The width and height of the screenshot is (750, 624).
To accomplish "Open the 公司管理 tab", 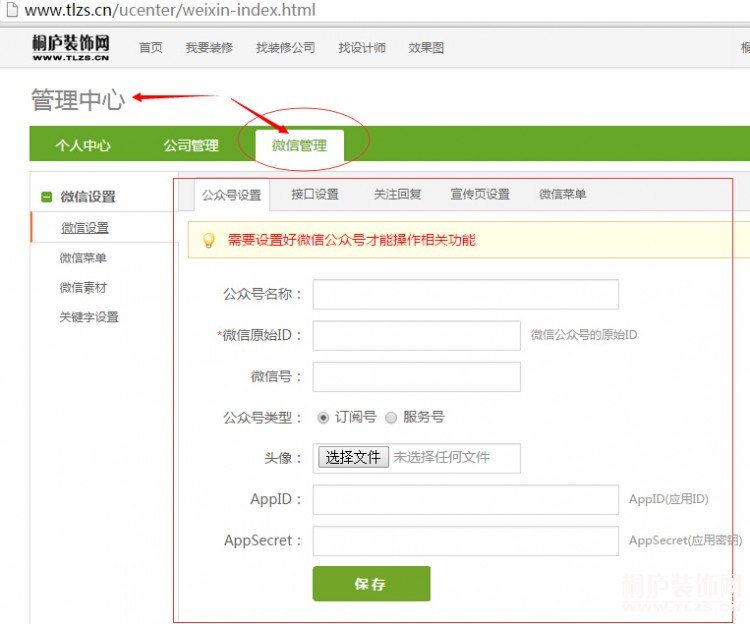I will click(191, 146).
